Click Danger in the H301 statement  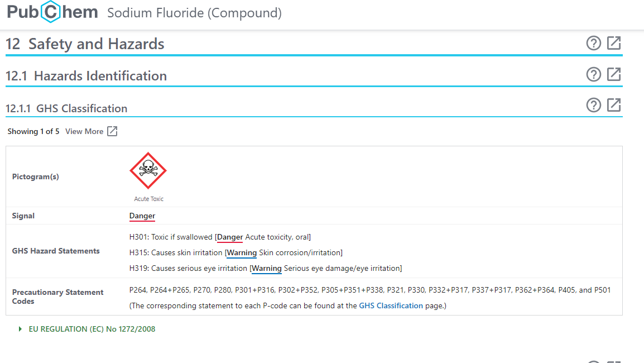pyautogui.click(x=230, y=237)
